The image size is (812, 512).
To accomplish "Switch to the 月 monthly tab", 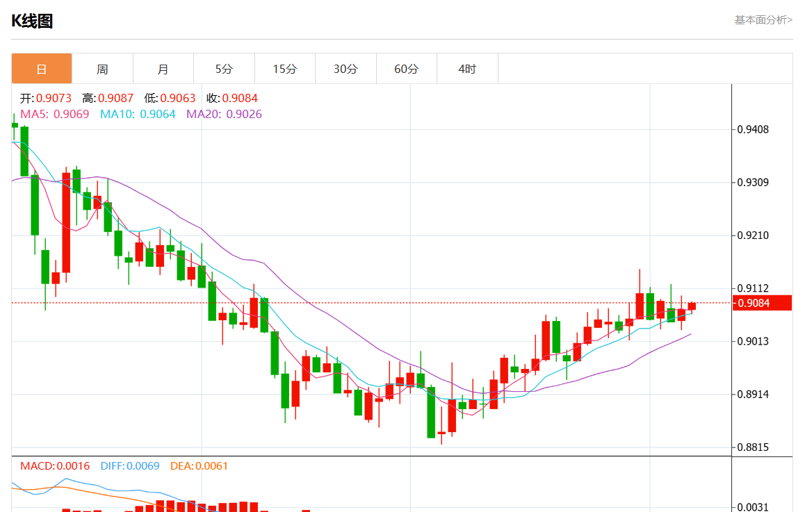I will click(x=163, y=68).
